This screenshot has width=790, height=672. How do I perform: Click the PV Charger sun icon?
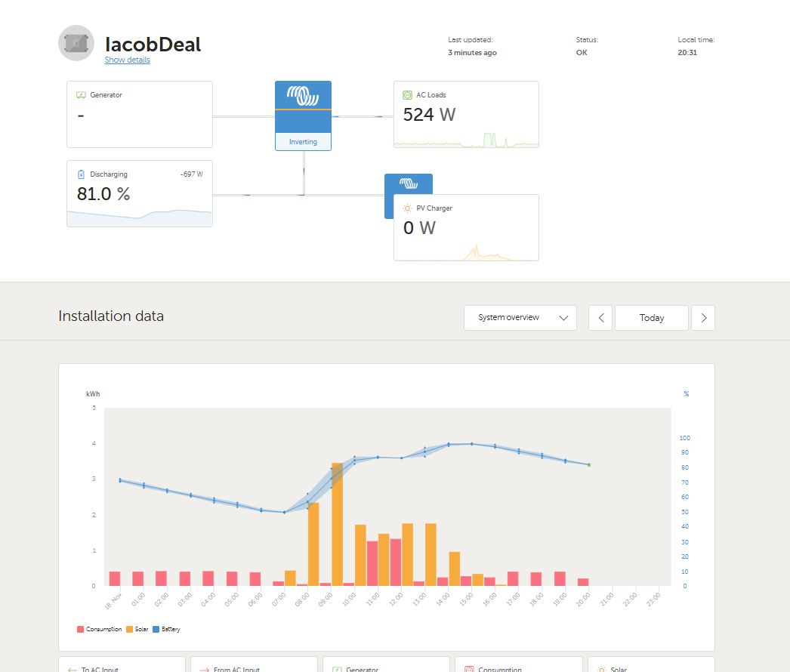(408, 208)
